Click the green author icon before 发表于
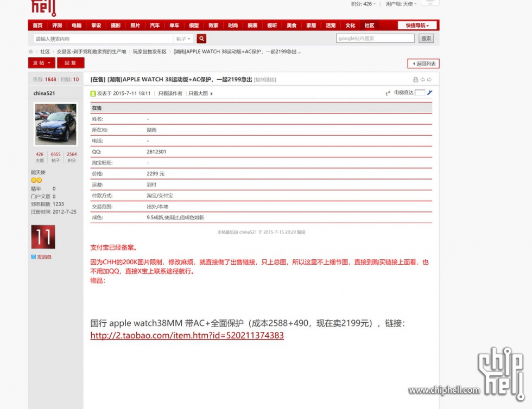 point(93,94)
